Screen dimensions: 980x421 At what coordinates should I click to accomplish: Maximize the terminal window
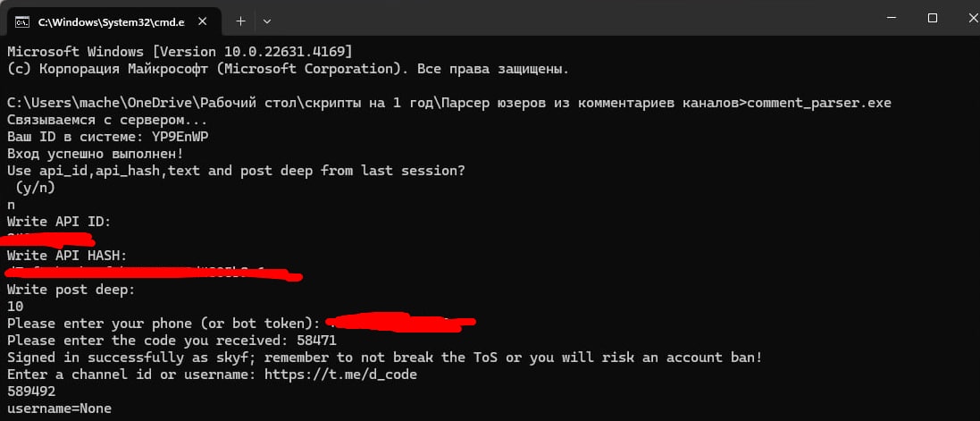tap(932, 19)
